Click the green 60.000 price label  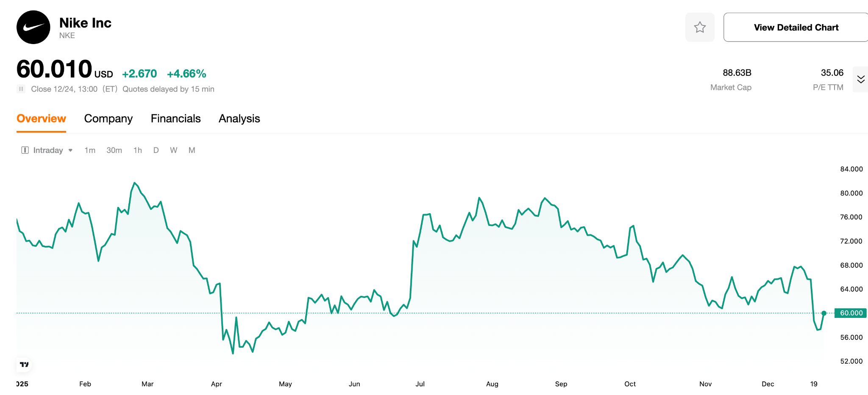[850, 313]
